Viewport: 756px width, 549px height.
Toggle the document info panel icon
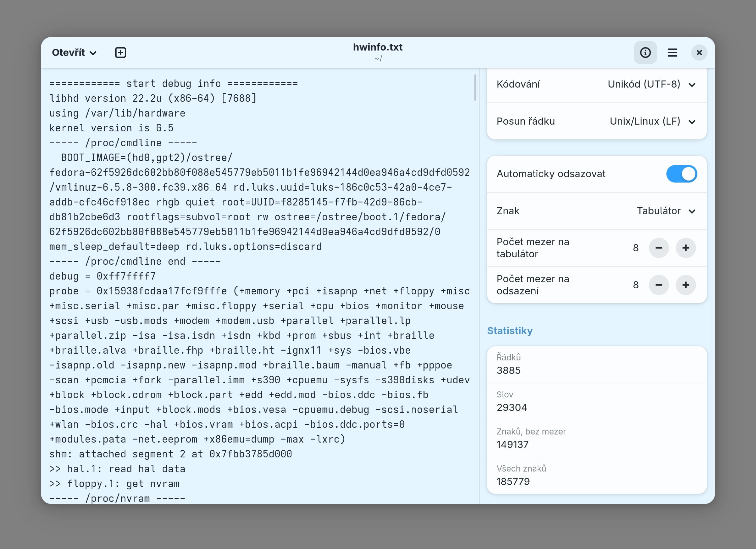click(x=645, y=53)
